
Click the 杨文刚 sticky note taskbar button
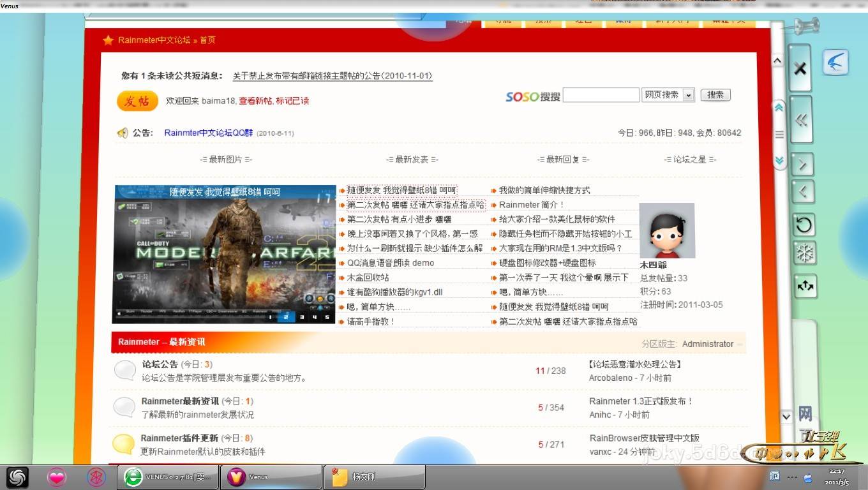click(375, 477)
